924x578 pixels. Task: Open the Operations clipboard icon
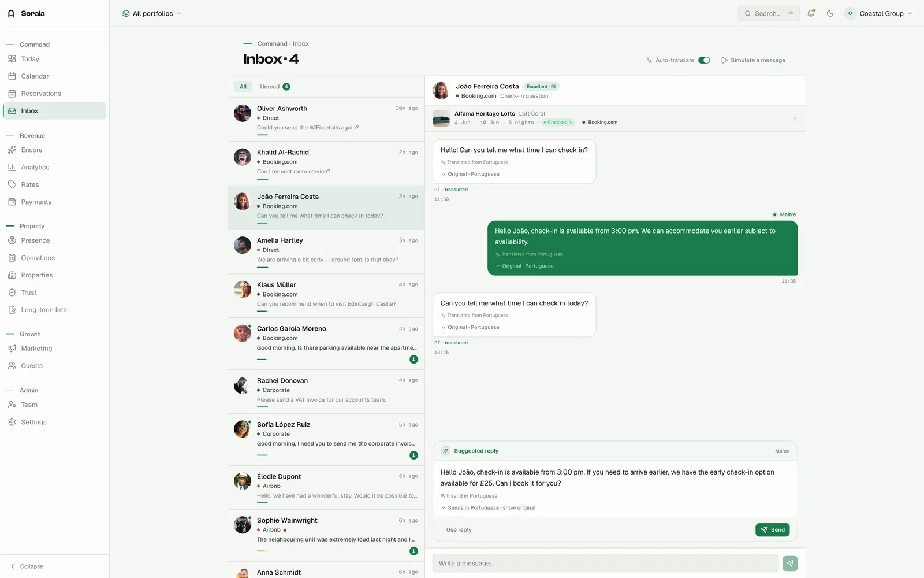coord(12,258)
